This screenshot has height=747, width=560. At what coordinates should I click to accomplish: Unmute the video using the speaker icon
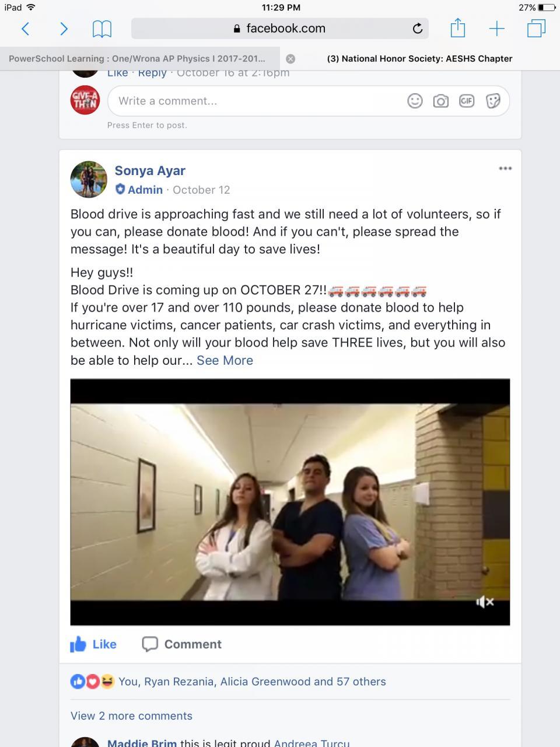point(485,602)
